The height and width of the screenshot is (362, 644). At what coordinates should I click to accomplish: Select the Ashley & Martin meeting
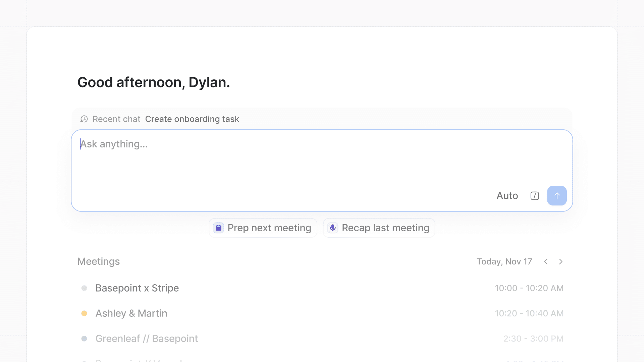(131, 313)
